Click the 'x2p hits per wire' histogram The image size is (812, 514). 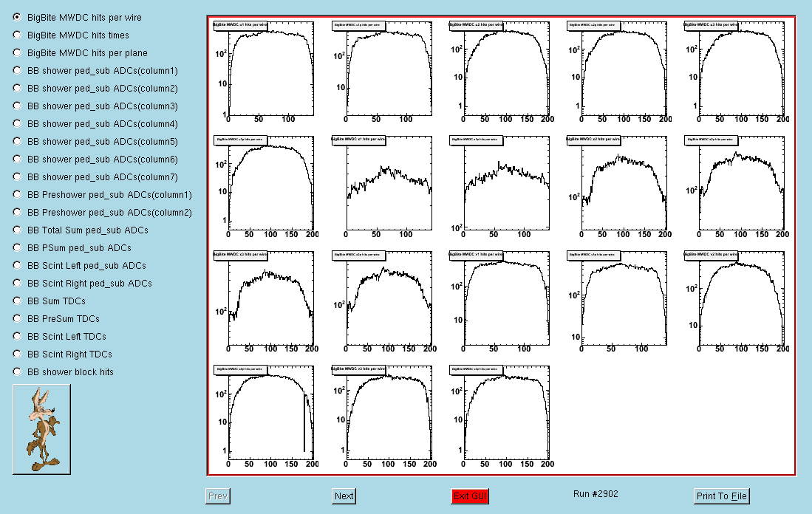(741, 183)
